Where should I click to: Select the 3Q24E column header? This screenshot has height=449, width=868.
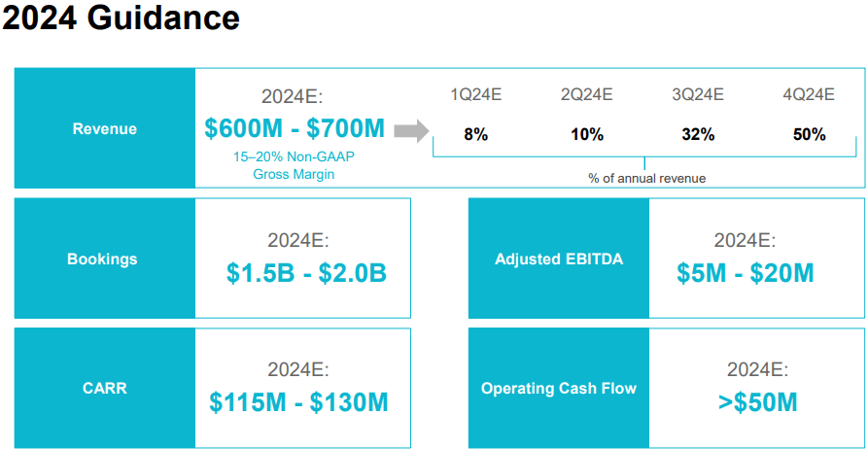coord(698,94)
